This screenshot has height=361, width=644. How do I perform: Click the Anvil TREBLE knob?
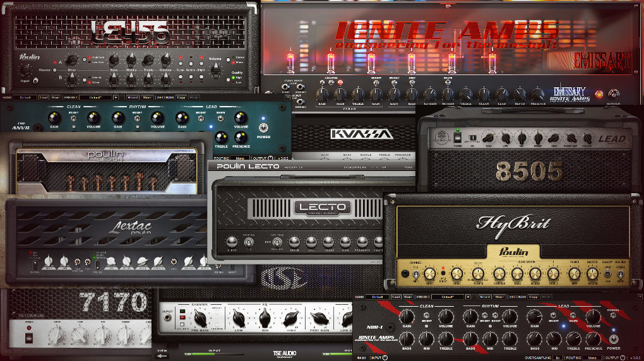point(221,137)
